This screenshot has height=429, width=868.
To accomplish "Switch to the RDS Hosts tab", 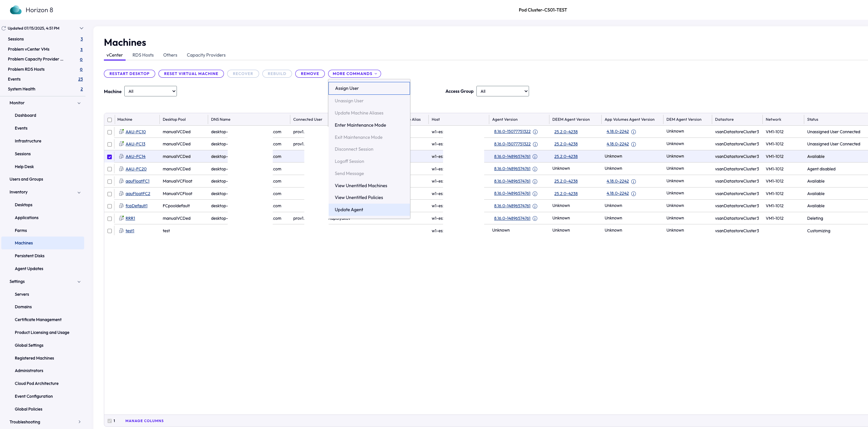I will pos(143,55).
